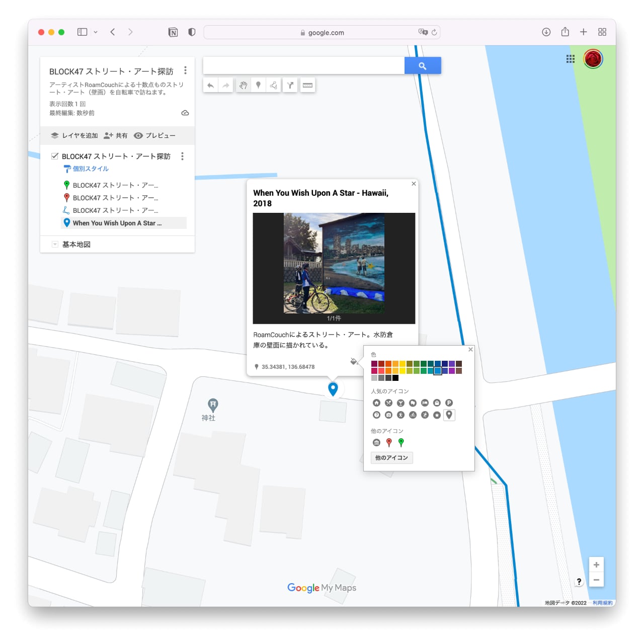Select the hotel bed icon
Image resolution: width=644 pixels, height=644 pixels.
(x=425, y=403)
